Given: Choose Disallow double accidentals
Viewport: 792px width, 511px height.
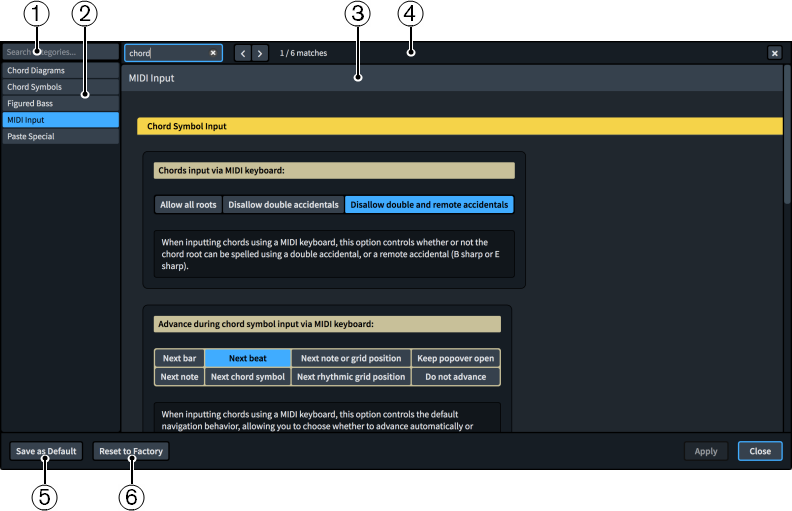Looking at the screenshot, I should [283, 205].
